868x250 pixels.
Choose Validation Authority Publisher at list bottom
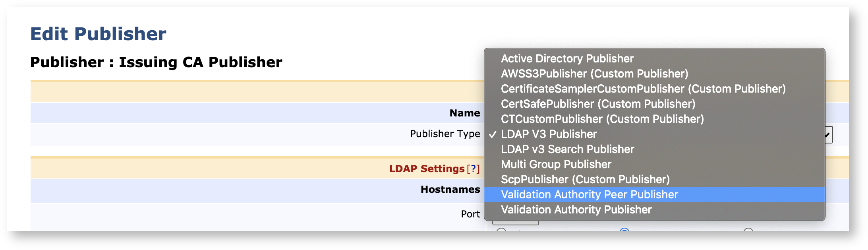[576, 209]
